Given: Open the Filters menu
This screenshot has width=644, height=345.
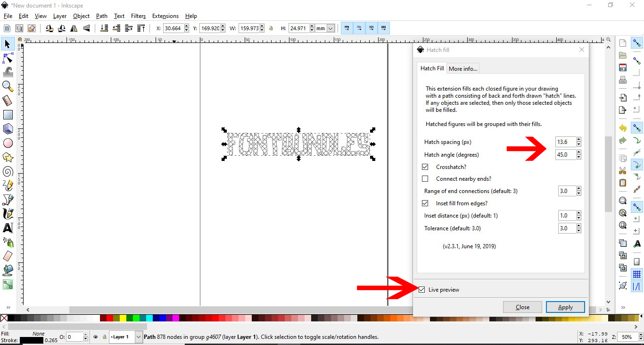Looking at the screenshot, I should click(x=138, y=16).
